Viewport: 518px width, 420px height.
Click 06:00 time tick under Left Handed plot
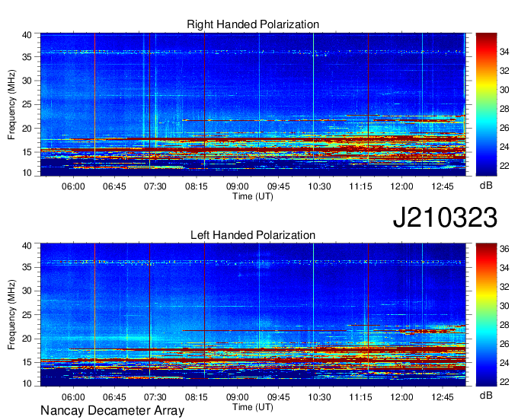click(x=73, y=397)
